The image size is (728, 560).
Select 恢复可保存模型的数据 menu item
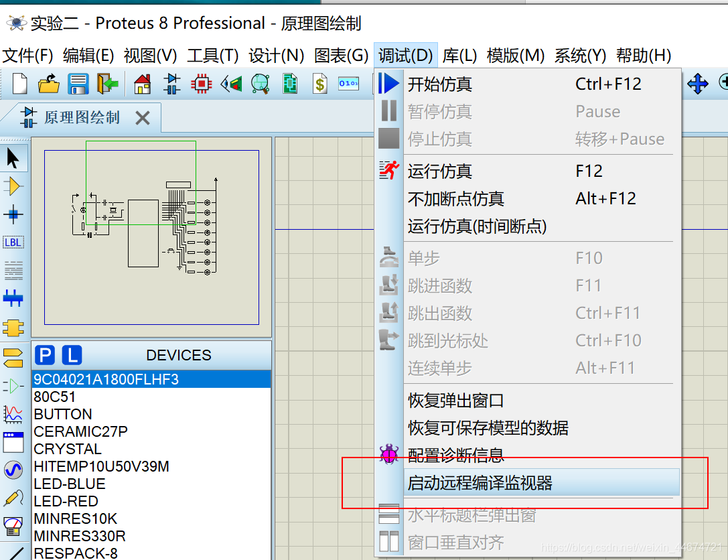click(529, 427)
